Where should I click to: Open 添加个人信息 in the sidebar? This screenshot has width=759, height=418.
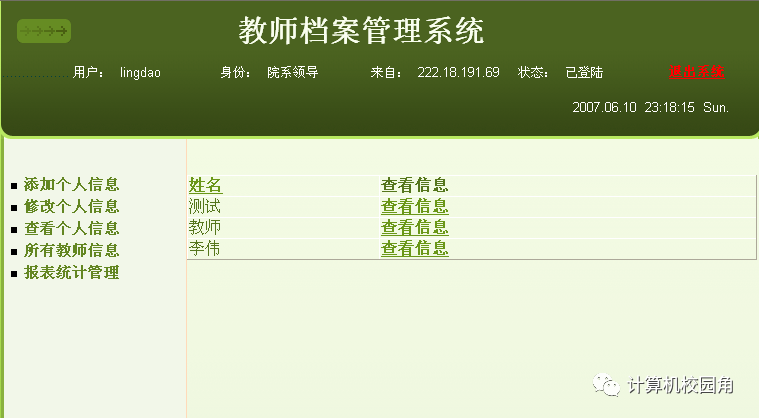(72, 184)
